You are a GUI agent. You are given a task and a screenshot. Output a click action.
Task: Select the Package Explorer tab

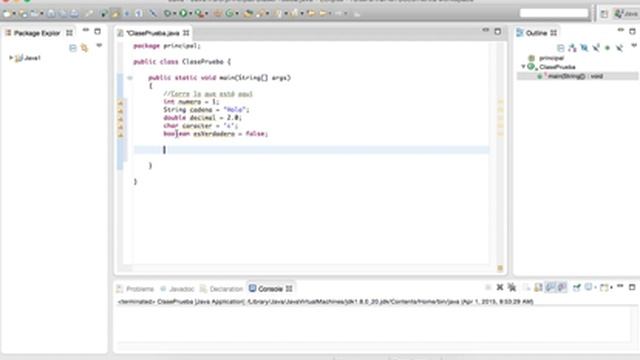point(38,33)
